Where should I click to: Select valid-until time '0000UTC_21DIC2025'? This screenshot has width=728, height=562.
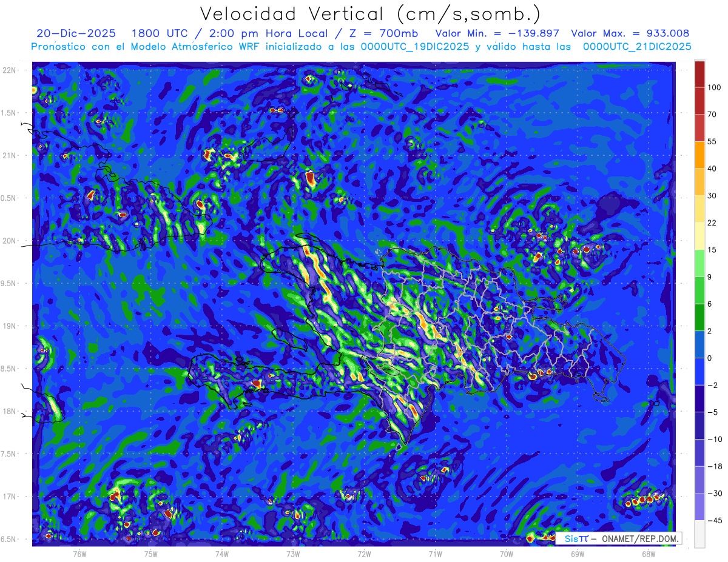click(636, 47)
